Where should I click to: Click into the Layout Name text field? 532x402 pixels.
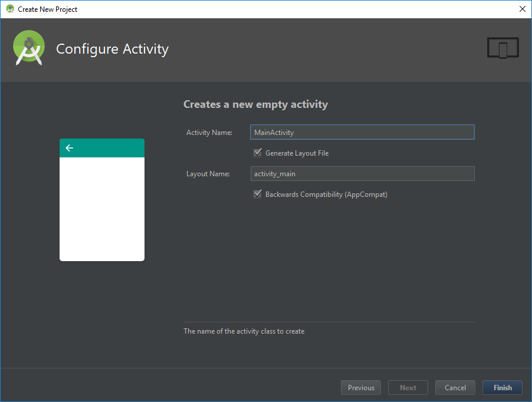(x=362, y=174)
